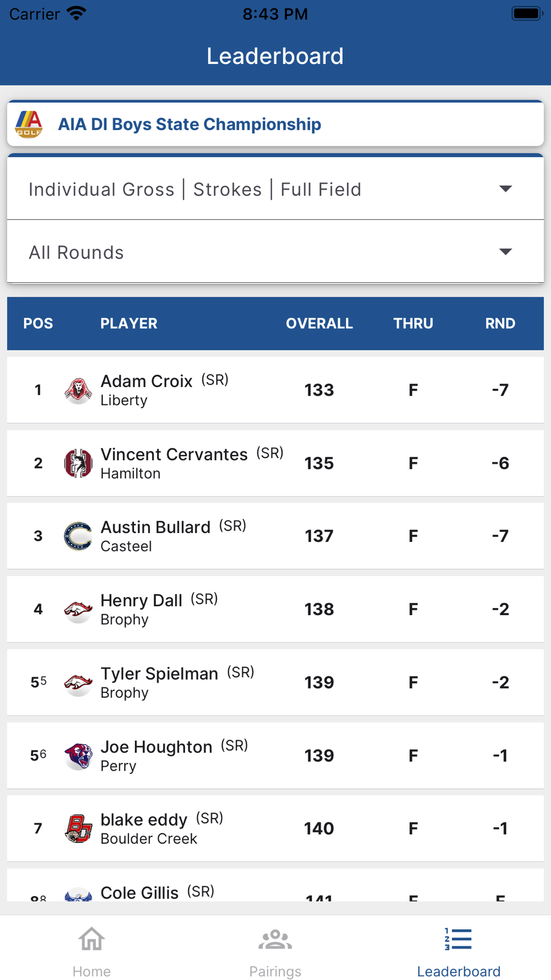Tap Boulder Creek BC logo beside blake eddy
Viewport: 551px width, 980px height.
[x=78, y=828]
